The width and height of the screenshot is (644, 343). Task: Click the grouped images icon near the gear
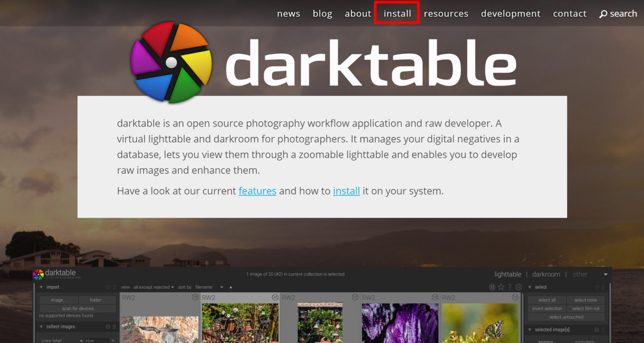point(492,287)
